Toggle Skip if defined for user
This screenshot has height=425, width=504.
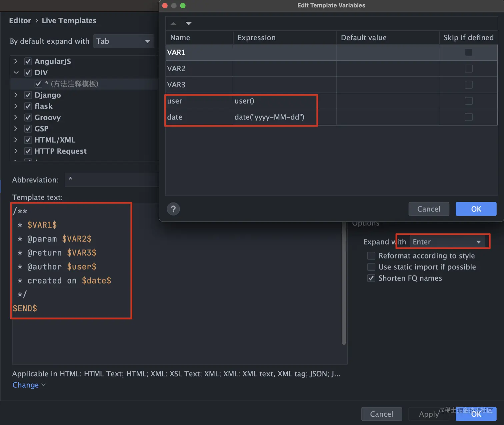pos(468,101)
